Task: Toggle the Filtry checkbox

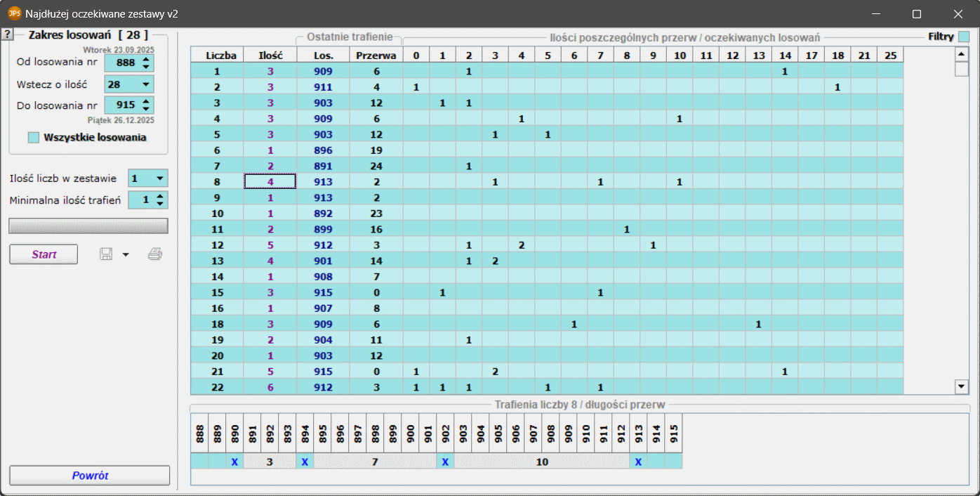Action: 964,37
